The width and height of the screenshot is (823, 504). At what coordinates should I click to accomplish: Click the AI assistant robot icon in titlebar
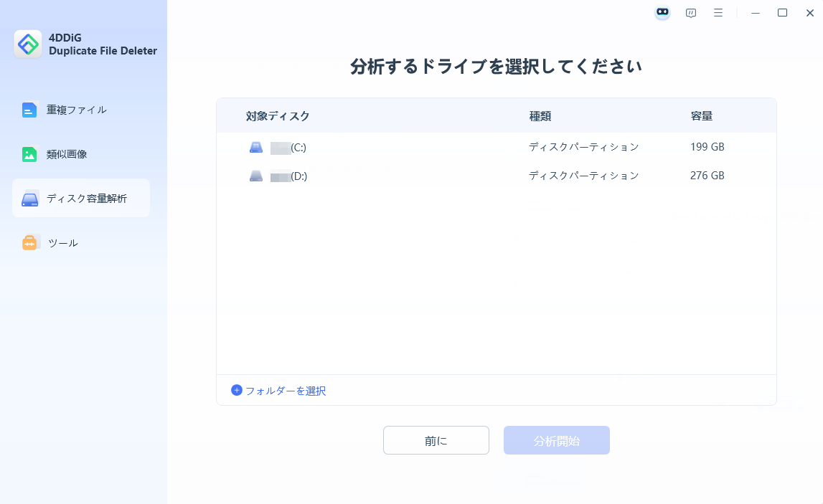click(662, 13)
